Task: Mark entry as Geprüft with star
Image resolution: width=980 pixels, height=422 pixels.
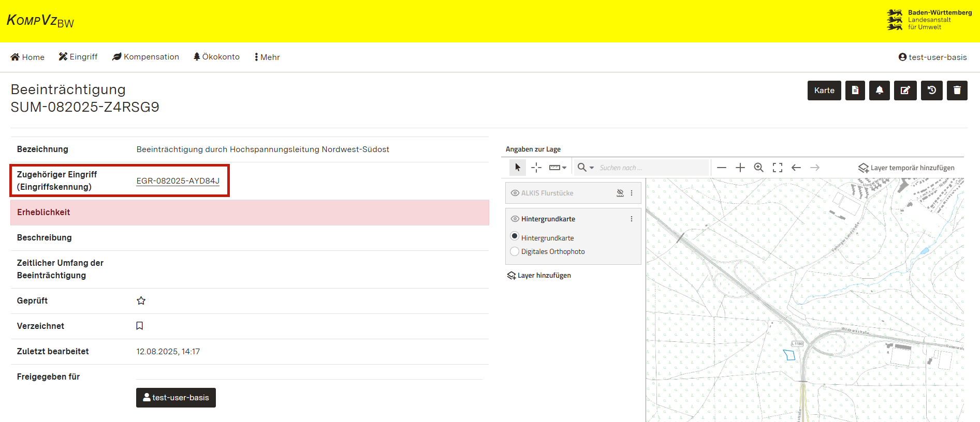Action: (141, 300)
